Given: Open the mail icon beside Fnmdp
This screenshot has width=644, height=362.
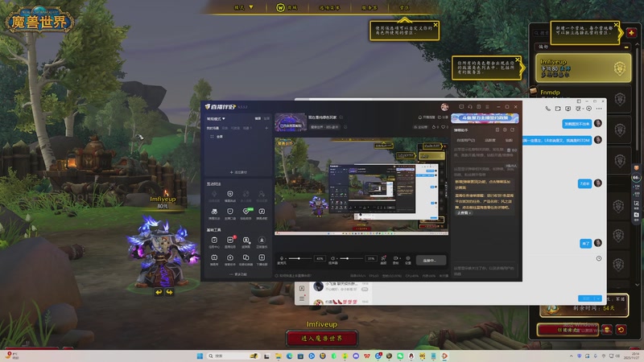Looking at the screenshot, I should pyautogui.click(x=533, y=91).
